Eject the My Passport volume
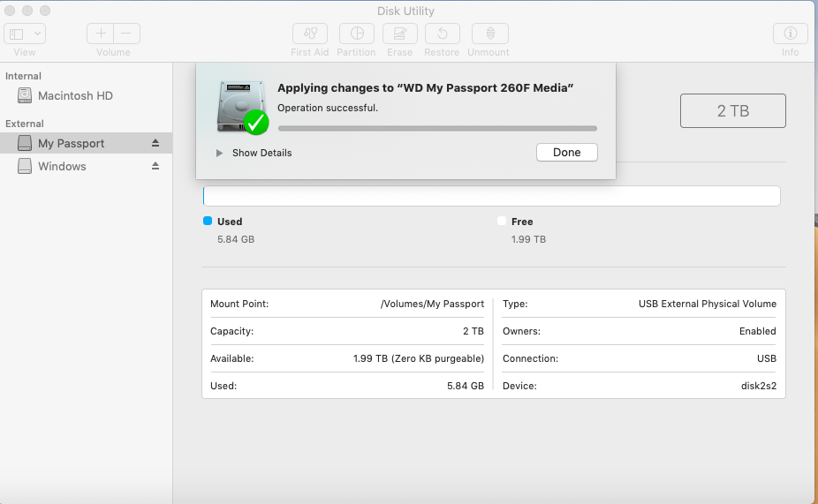The width and height of the screenshot is (818, 504). pyautogui.click(x=155, y=143)
